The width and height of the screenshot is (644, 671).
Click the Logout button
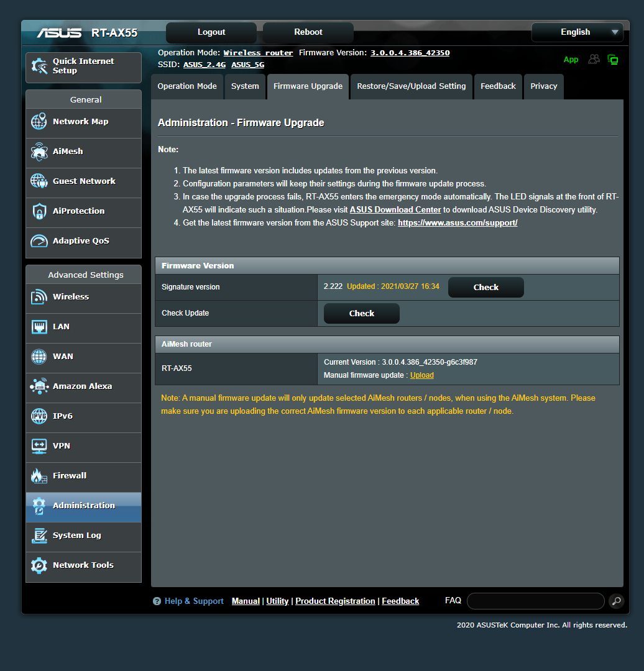point(211,32)
